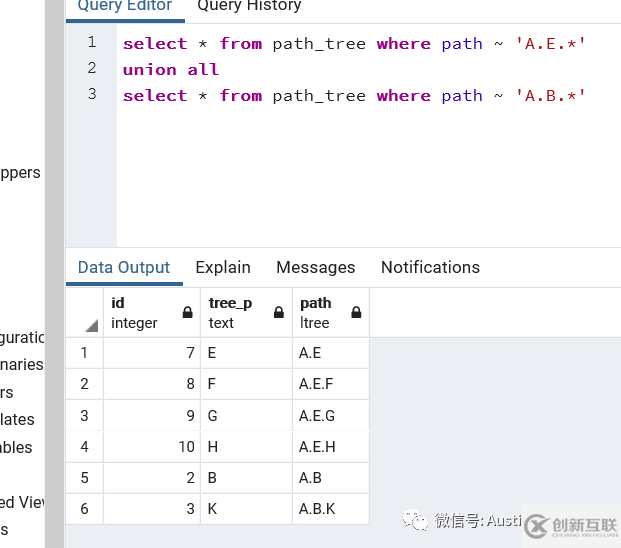
Task: Click the path cell A.E.H
Action: click(x=331, y=447)
